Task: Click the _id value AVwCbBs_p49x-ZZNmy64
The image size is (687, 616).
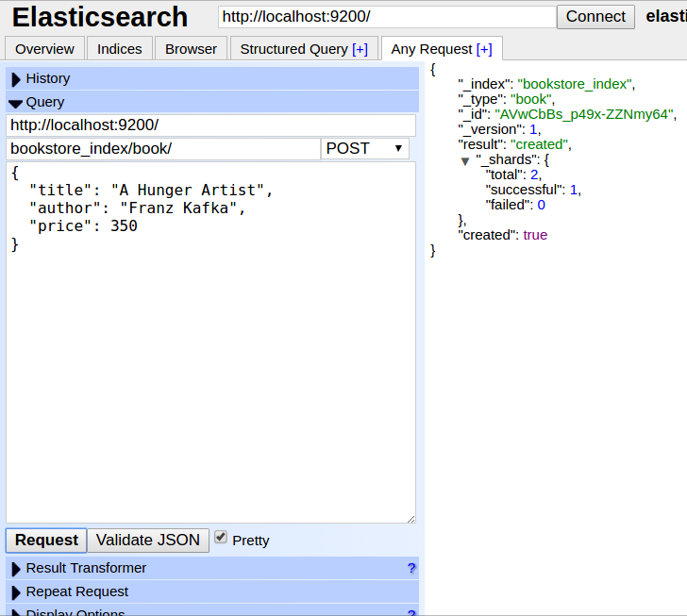Action: tap(584, 114)
